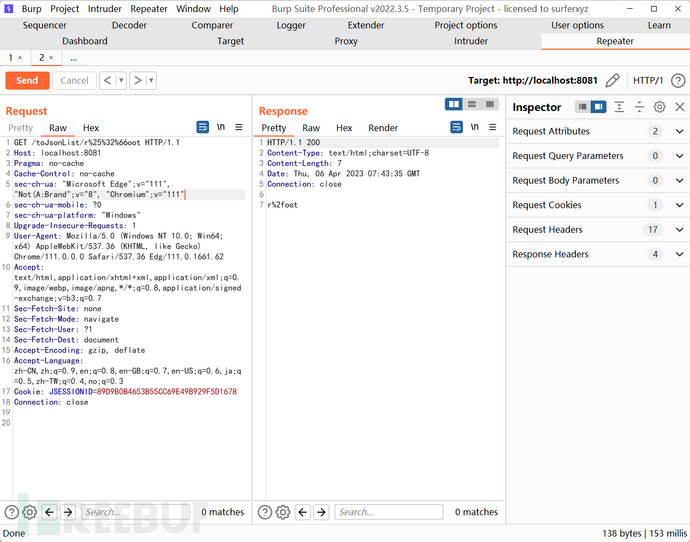
Task: Open the Help menu
Action: (x=229, y=9)
